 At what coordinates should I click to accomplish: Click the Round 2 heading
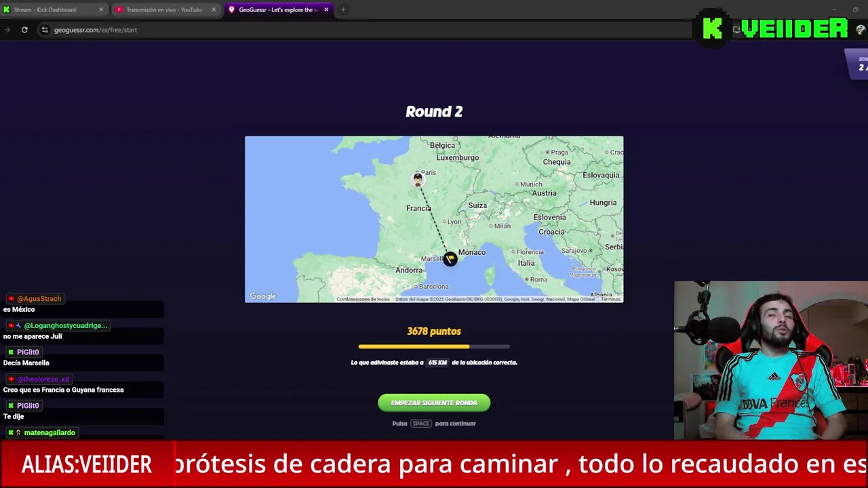(434, 112)
